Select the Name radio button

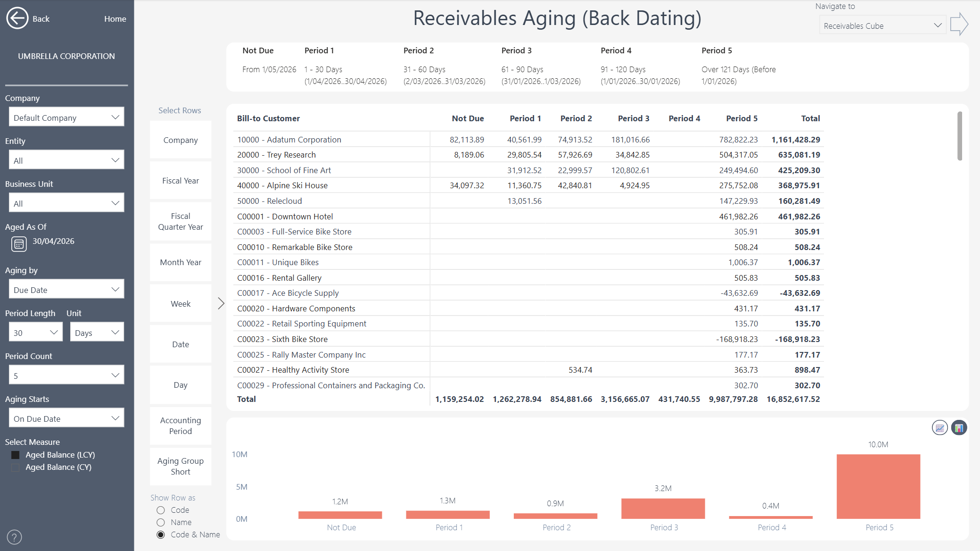point(161,522)
